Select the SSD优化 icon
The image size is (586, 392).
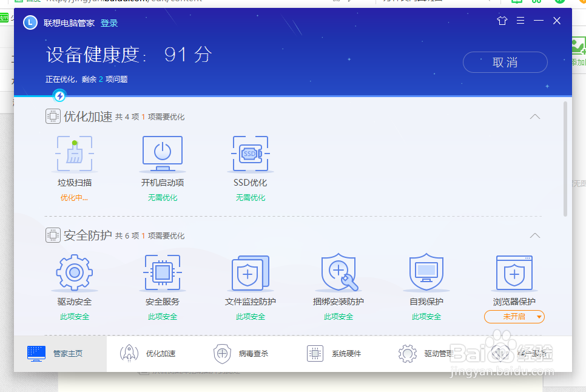pyautogui.click(x=251, y=154)
